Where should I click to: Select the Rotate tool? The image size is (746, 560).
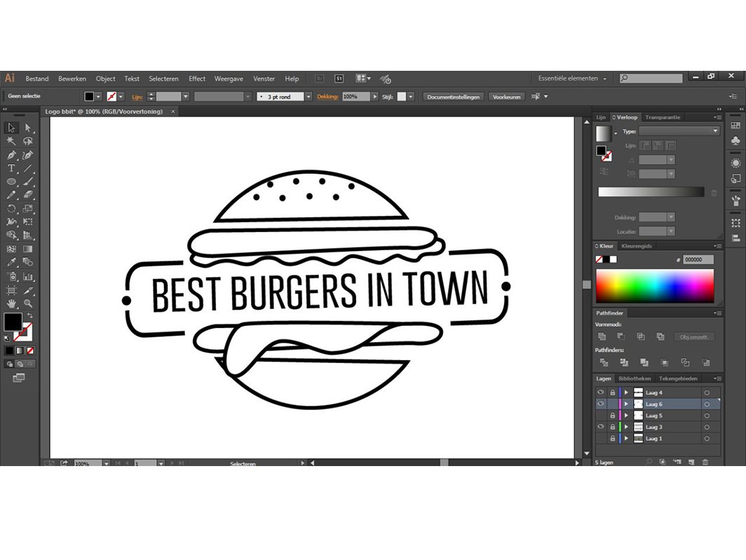coord(11,208)
